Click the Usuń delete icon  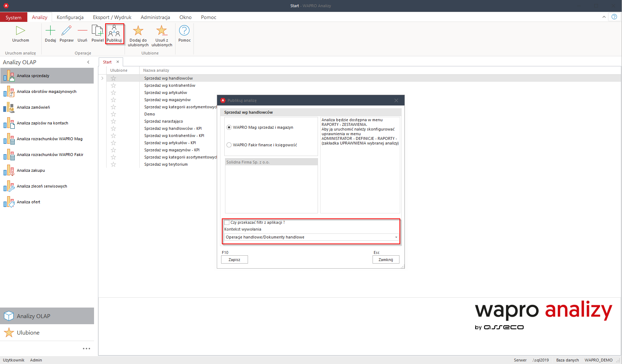(82, 31)
